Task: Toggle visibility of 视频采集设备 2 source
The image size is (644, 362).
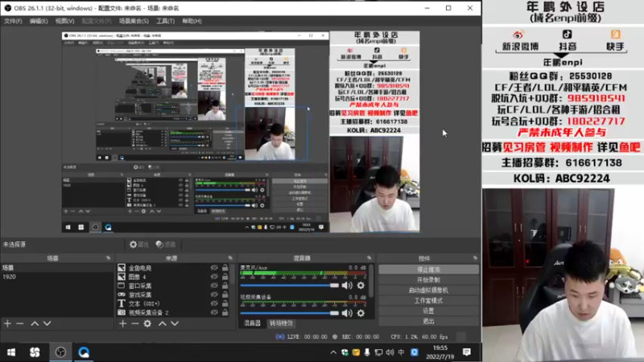Action: coord(214,312)
